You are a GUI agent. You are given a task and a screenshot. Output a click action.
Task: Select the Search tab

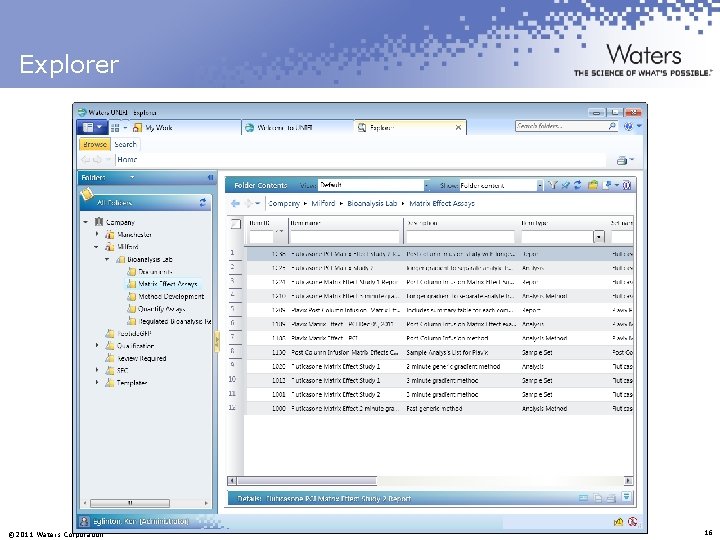(125, 144)
